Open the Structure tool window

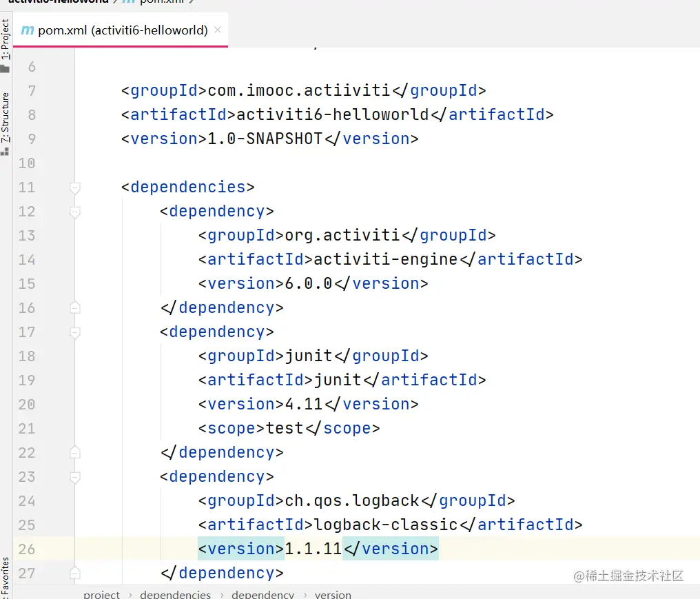coord(5,117)
